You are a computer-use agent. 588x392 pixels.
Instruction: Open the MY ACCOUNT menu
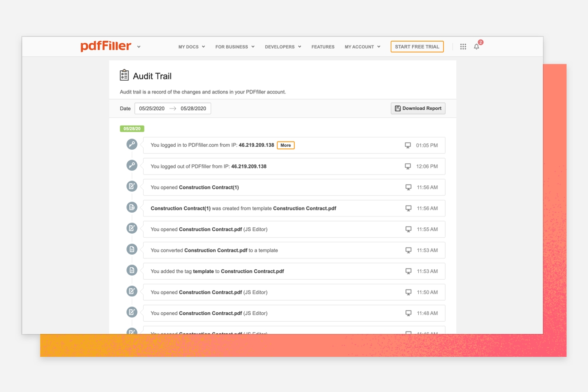(363, 47)
